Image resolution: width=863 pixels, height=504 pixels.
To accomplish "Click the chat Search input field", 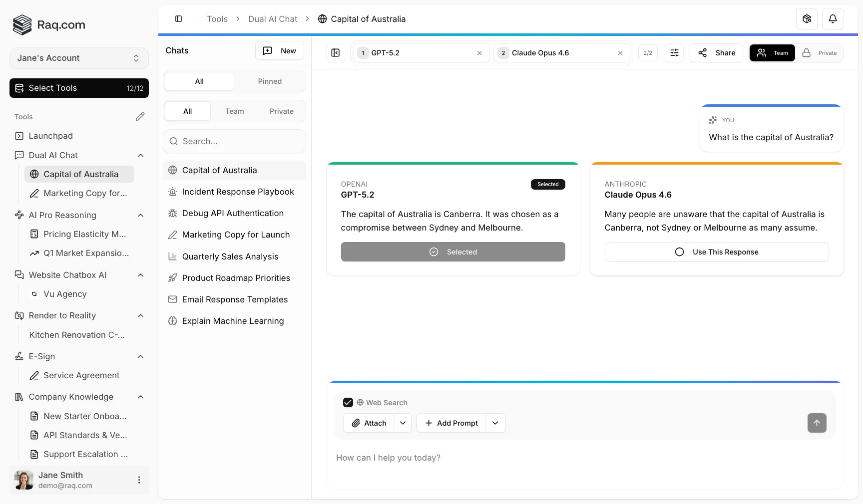I will point(235,142).
